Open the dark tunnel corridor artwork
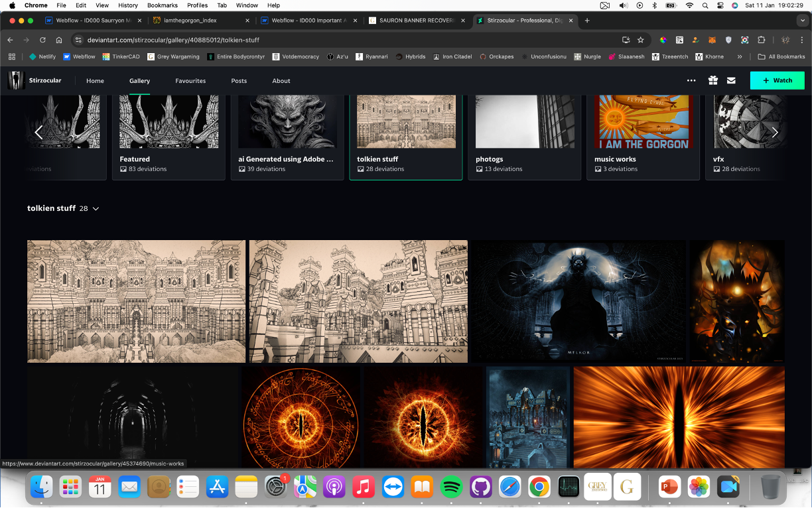Image resolution: width=812 pixels, height=508 pixels. tap(132, 417)
